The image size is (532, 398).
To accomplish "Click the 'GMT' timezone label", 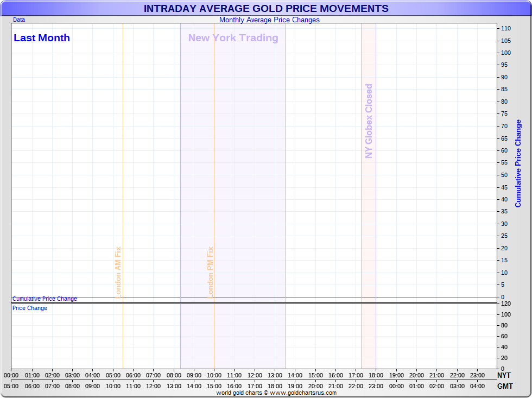I will tap(504, 386).
